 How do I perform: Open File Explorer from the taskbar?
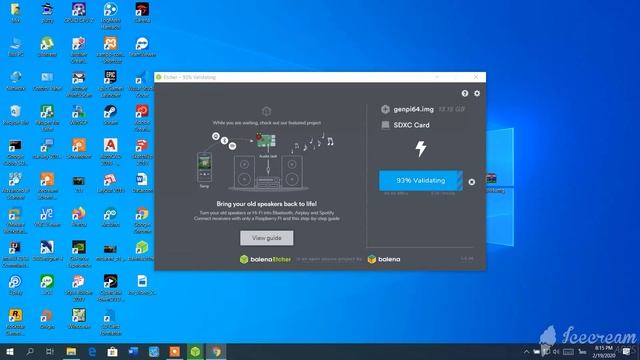71,351
